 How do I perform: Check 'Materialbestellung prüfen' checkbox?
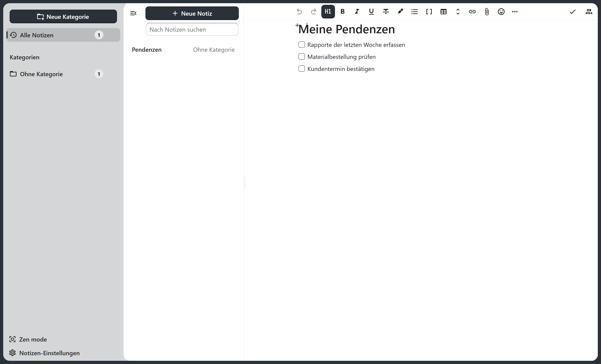pos(302,57)
